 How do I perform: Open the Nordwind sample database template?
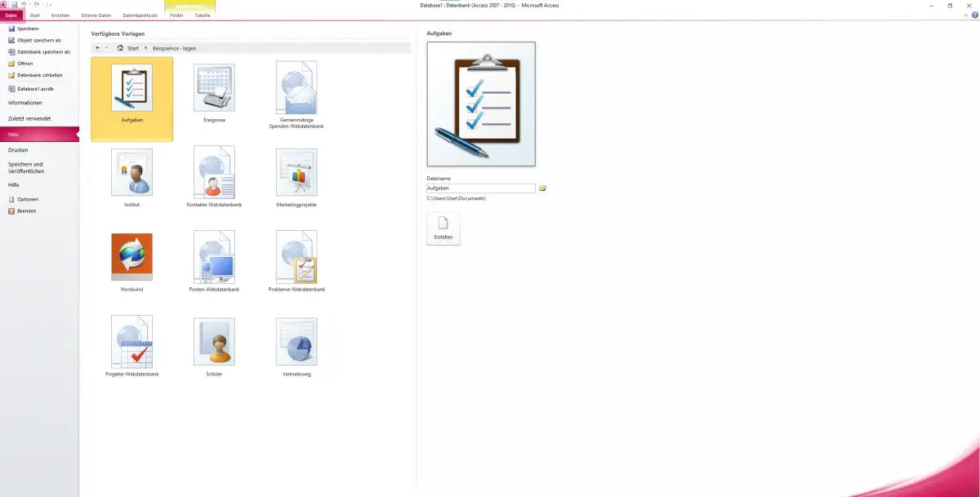131,257
